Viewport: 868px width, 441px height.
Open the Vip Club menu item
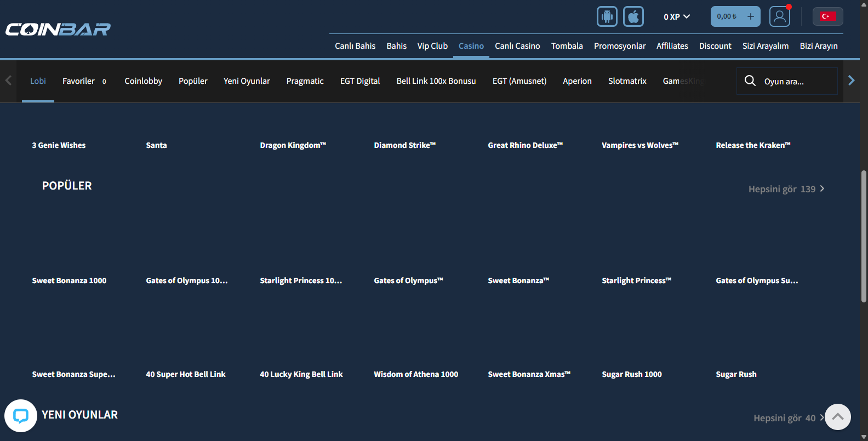[432, 46]
